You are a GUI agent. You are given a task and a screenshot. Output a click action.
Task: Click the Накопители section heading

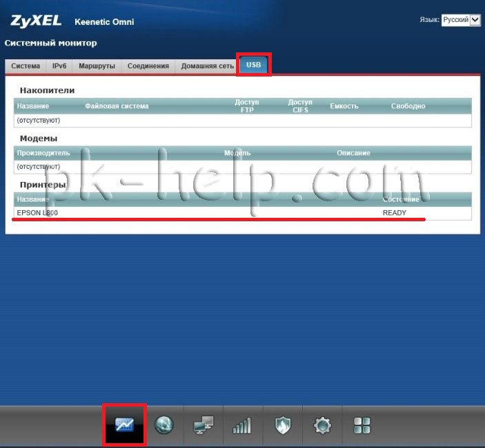48,90
